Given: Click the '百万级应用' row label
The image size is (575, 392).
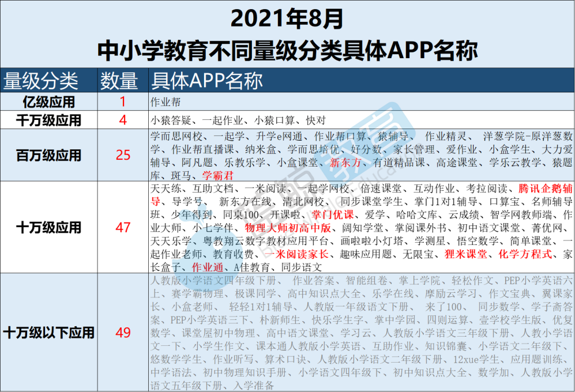Looking at the screenshot, I should point(49,155).
